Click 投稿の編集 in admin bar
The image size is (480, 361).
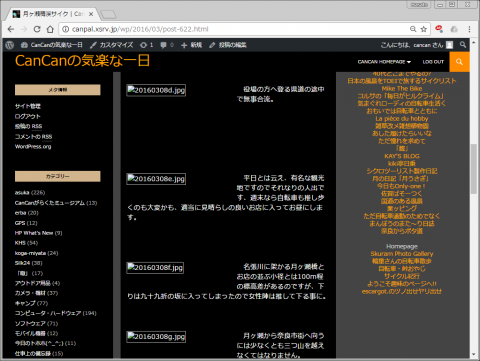pos(228,45)
